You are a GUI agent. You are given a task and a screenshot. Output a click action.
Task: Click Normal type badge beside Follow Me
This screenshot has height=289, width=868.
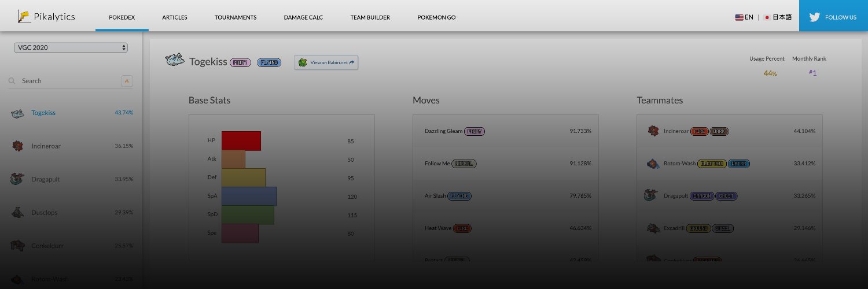(464, 164)
